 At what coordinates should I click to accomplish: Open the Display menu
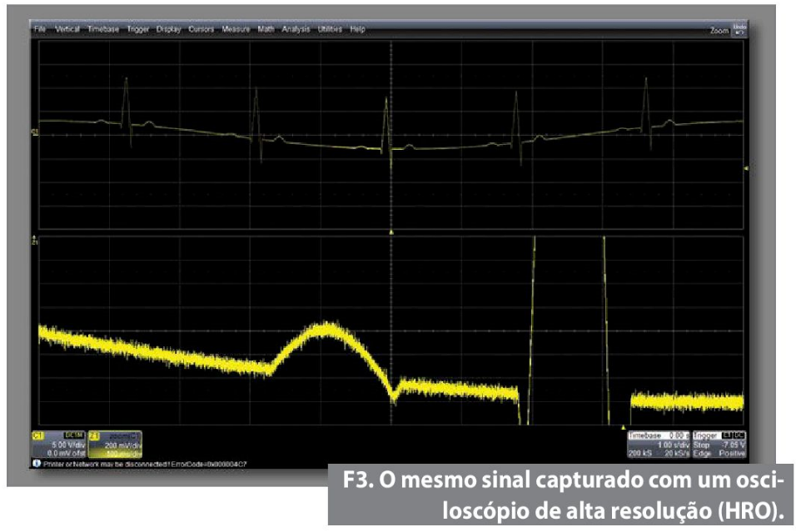(x=168, y=29)
